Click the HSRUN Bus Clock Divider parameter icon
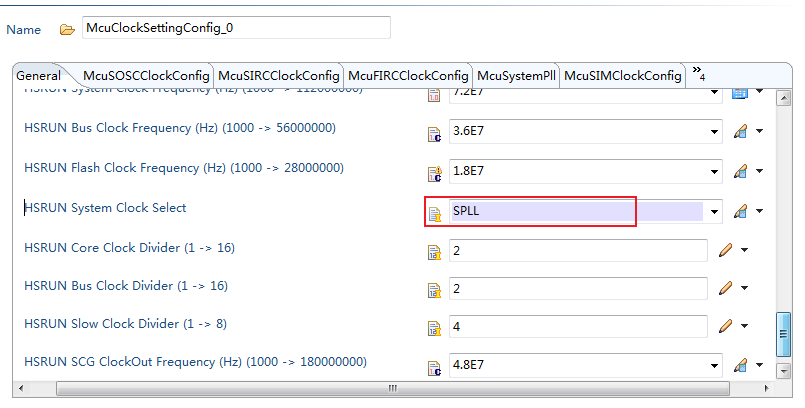The width and height of the screenshot is (805, 408). click(434, 290)
